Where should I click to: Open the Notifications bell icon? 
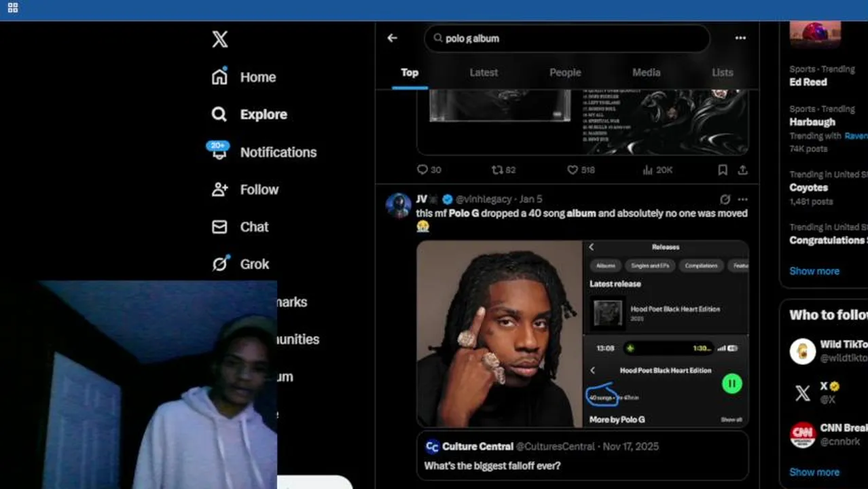[219, 151]
